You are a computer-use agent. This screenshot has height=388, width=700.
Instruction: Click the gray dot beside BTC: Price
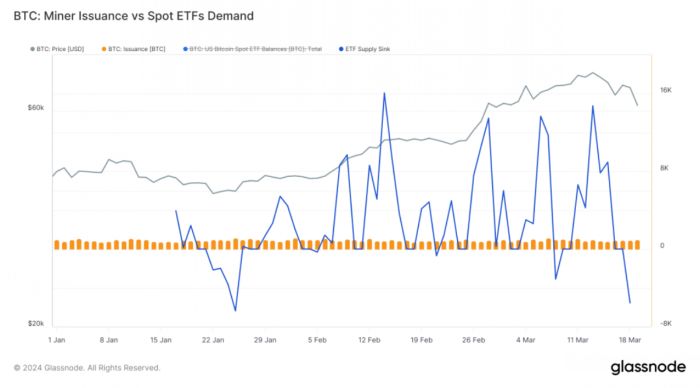[x=33, y=49]
